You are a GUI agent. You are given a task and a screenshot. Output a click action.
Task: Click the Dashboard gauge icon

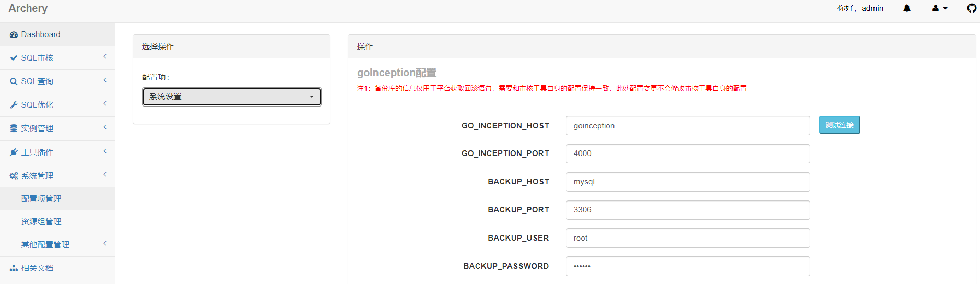click(x=14, y=34)
